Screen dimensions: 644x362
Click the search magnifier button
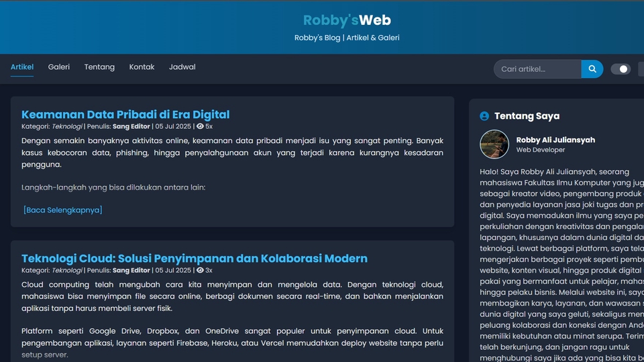tap(592, 69)
